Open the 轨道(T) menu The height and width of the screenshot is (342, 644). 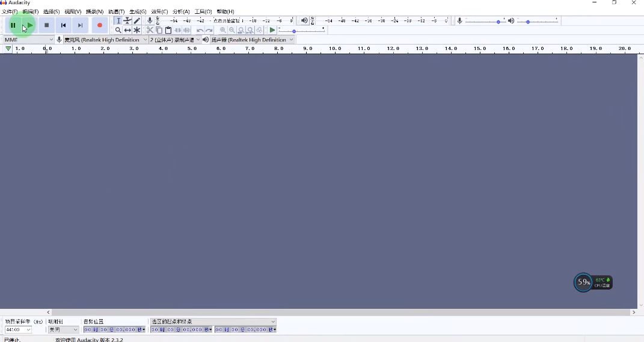pyautogui.click(x=116, y=11)
